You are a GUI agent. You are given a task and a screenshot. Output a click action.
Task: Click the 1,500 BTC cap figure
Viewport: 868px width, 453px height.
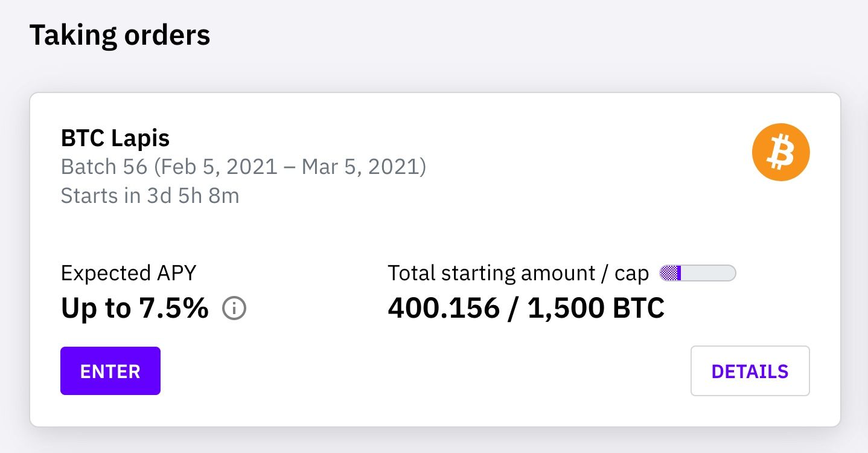pyautogui.click(x=596, y=309)
